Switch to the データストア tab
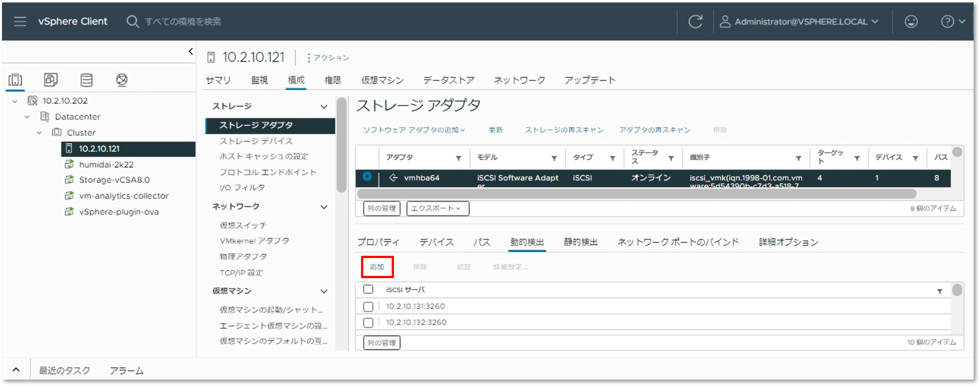The height and width of the screenshot is (386, 980). [x=448, y=80]
